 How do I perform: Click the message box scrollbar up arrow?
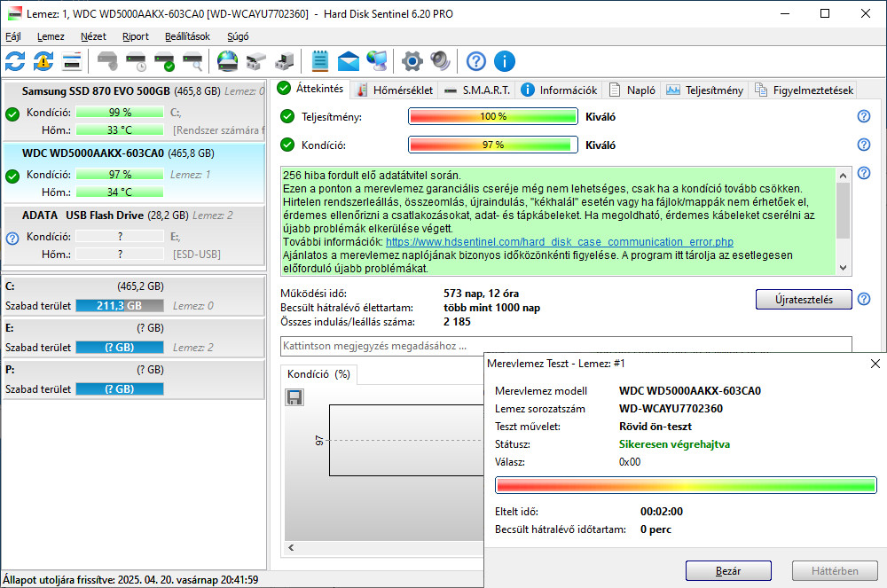pos(843,176)
